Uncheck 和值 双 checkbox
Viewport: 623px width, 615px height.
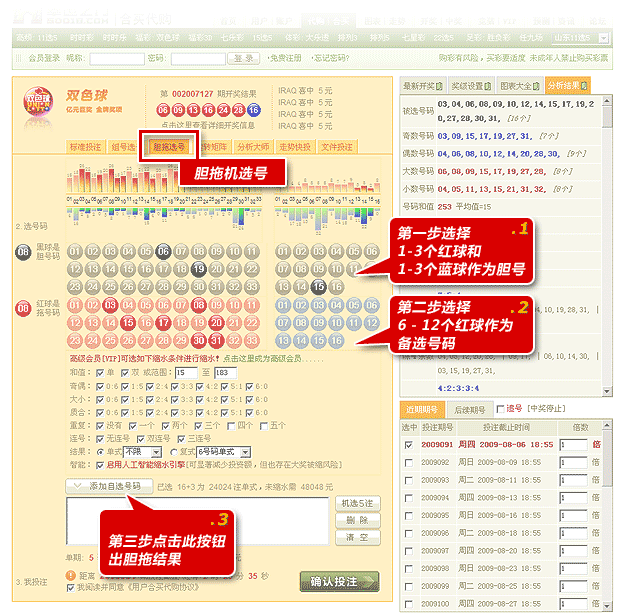125,373
